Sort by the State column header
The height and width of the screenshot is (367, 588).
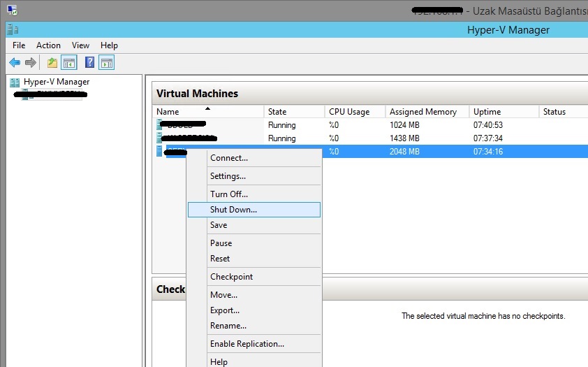[x=295, y=111]
